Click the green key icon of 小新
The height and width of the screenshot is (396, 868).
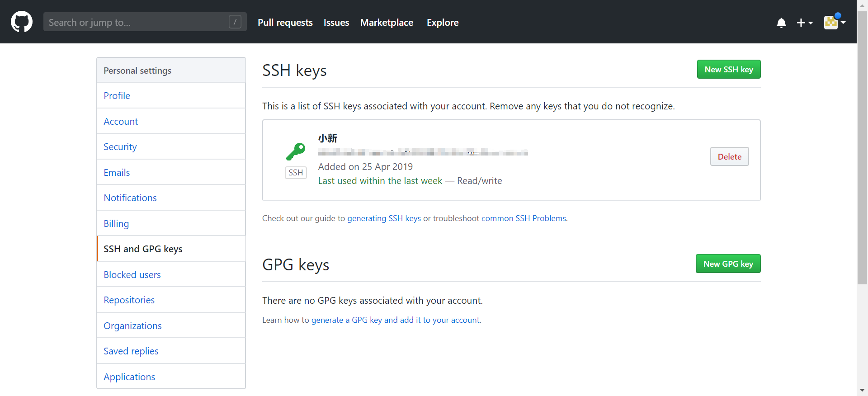[296, 151]
